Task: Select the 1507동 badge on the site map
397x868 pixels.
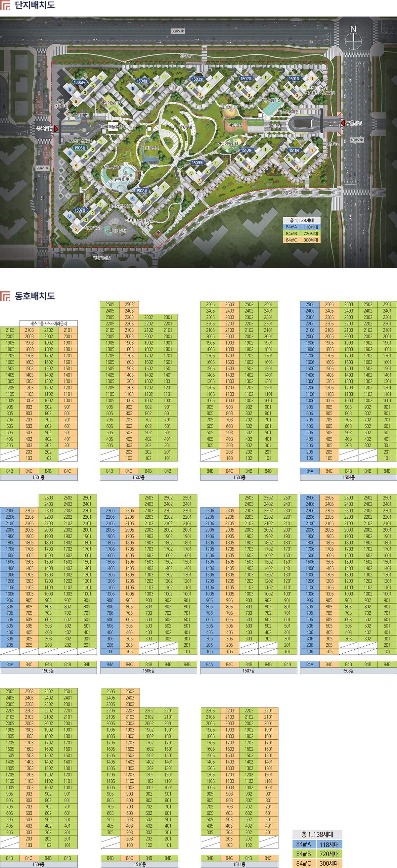Action: 80,210
